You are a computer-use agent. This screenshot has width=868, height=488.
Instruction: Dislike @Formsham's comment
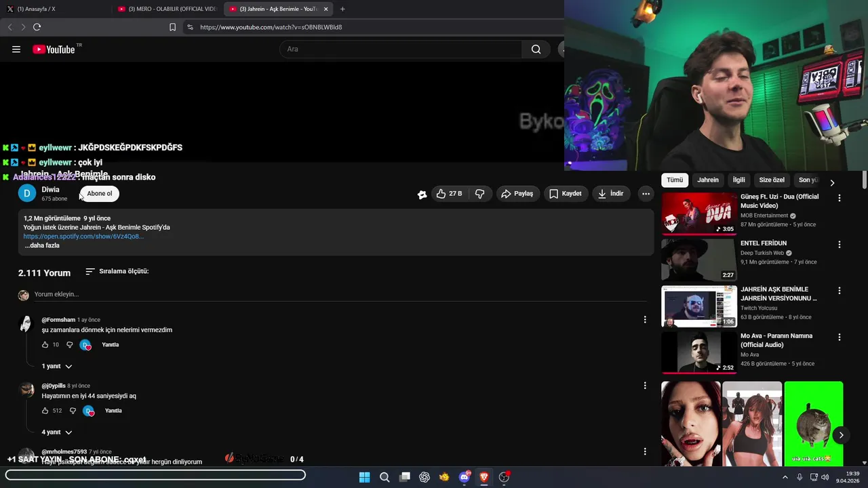(69, 344)
